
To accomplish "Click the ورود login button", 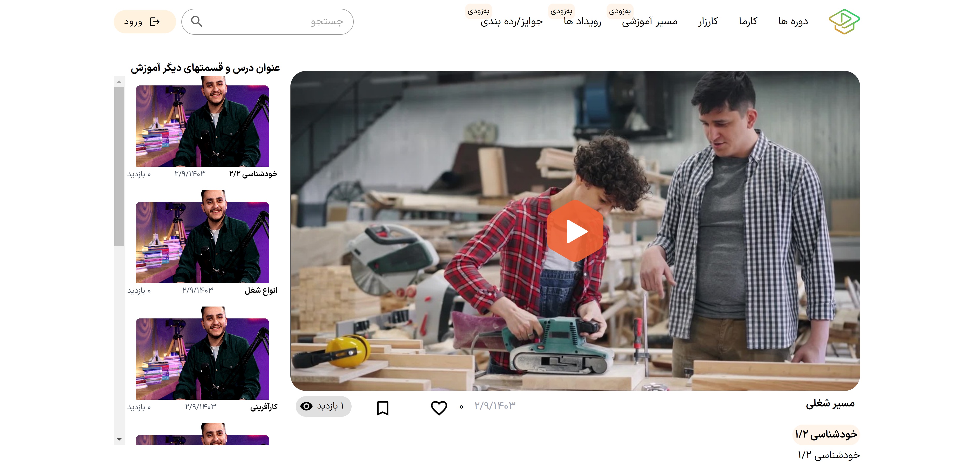I will pyautogui.click(x=145, y=22).
